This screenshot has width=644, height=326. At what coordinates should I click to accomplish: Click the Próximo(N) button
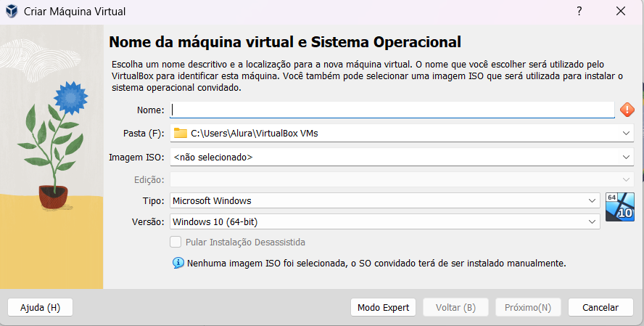(528, 308)
